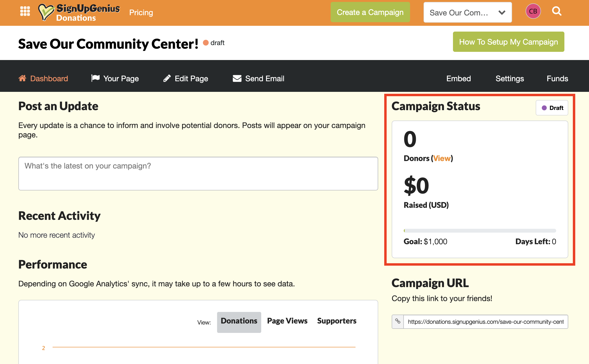
Task: Go to the Funds tab
Action: click(557, 79)
